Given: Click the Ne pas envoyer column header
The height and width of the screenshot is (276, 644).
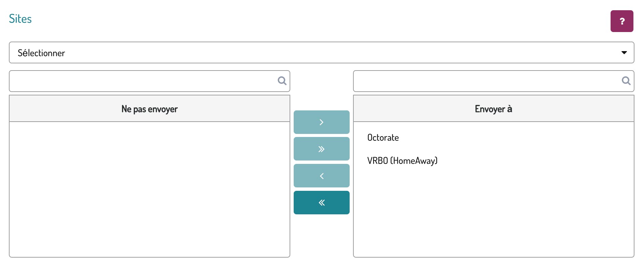Looking at the screenshot, I should point(149,109).
